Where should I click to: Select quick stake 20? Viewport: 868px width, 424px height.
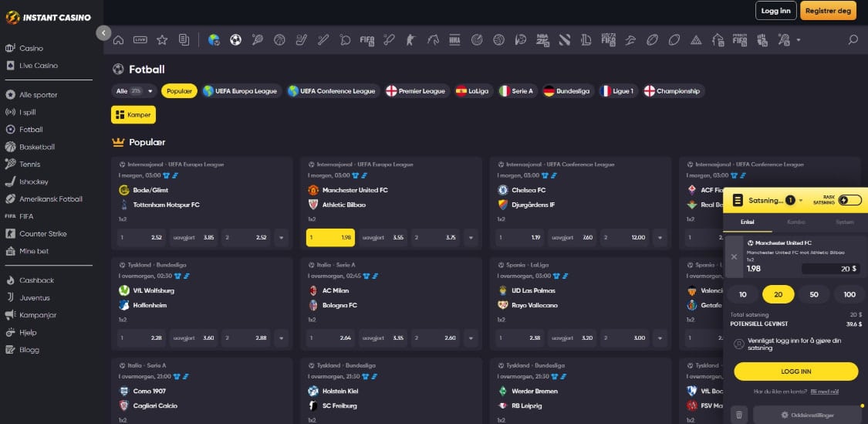click(778, 294)
